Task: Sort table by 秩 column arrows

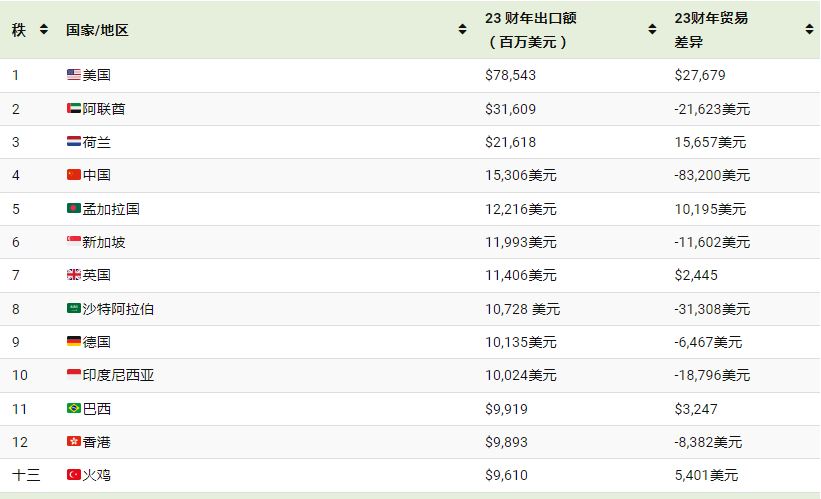Action: tap(43, 30)
